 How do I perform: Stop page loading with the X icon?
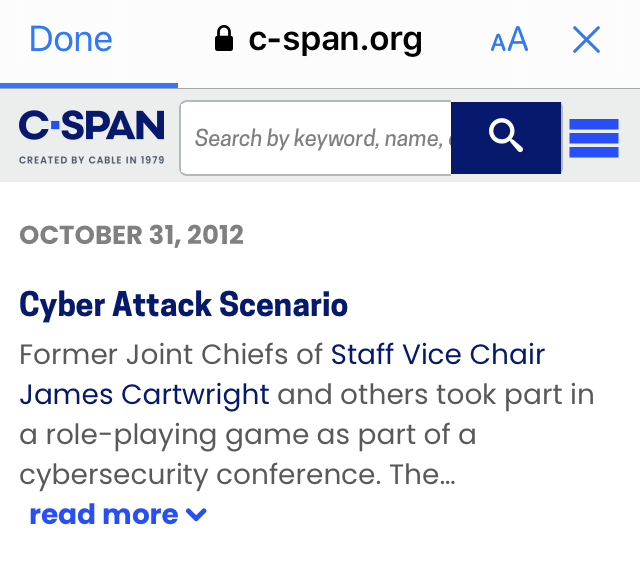coord(587,40)
